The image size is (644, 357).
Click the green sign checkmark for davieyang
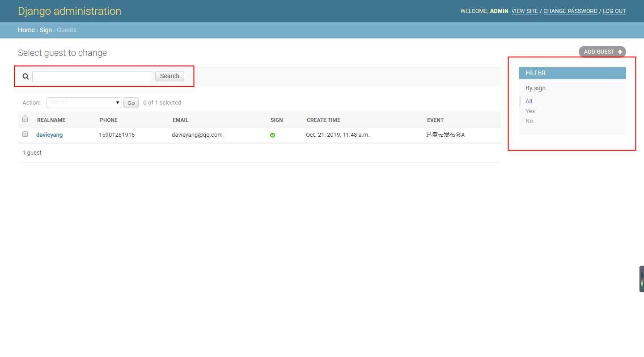pos(273,135)
